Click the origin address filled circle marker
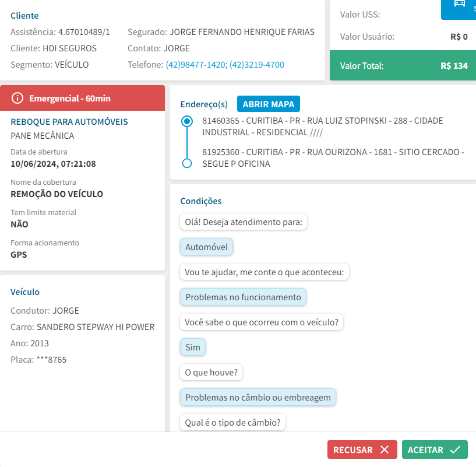 (187, 121)
